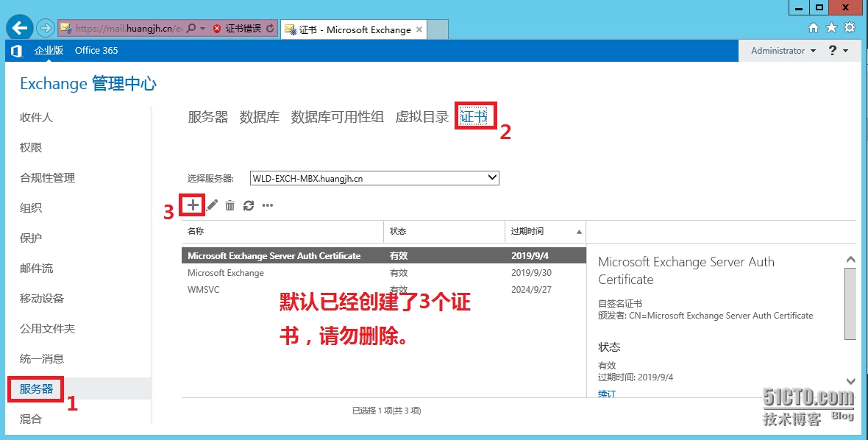This screenshot has height=440, width=868.
Task: Click the 2024/9/27 expiry date cell
Action: [x=531, y=289]
